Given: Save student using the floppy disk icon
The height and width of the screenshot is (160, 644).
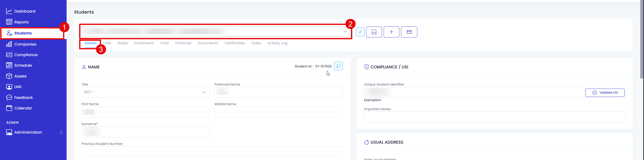Looking at the screenshot, I should [374, 32].
